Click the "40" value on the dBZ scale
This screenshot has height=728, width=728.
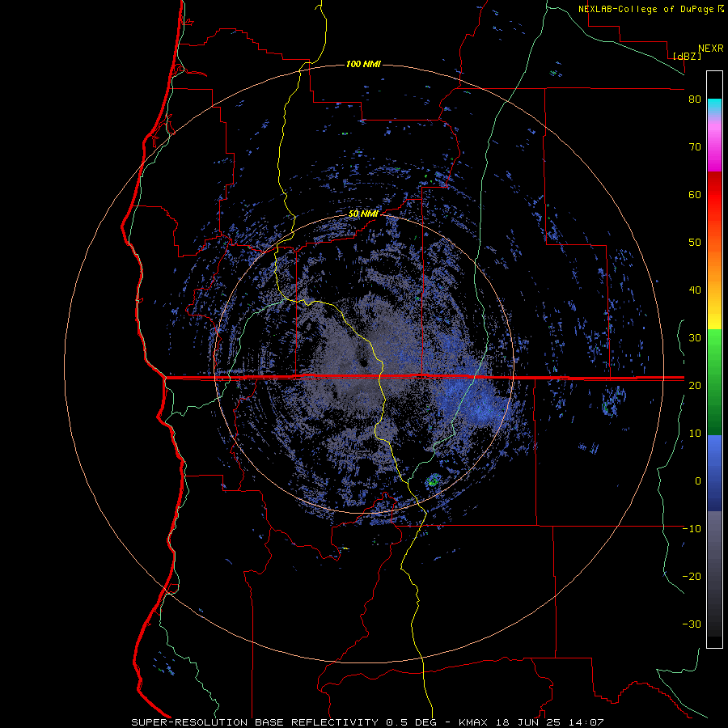(x=695, y=290)
